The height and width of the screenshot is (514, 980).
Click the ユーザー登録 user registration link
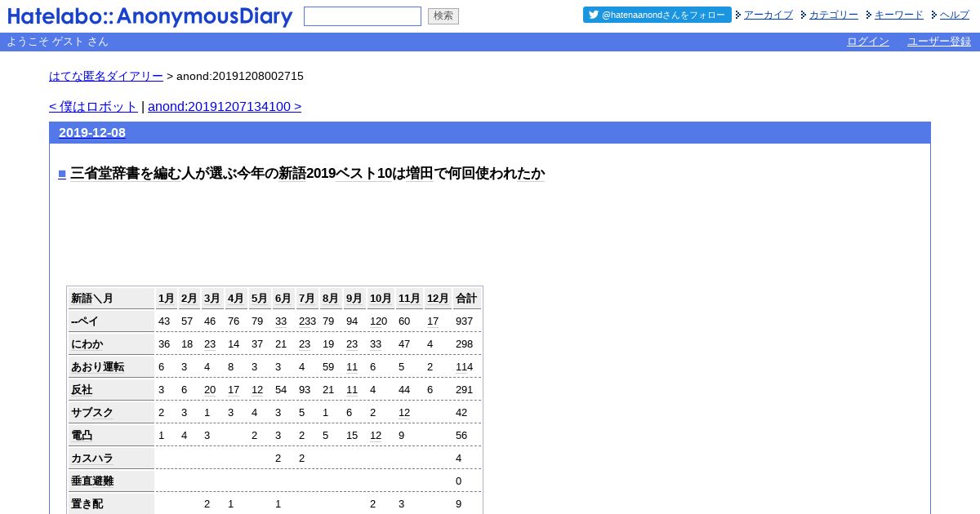tap(939, 42)
